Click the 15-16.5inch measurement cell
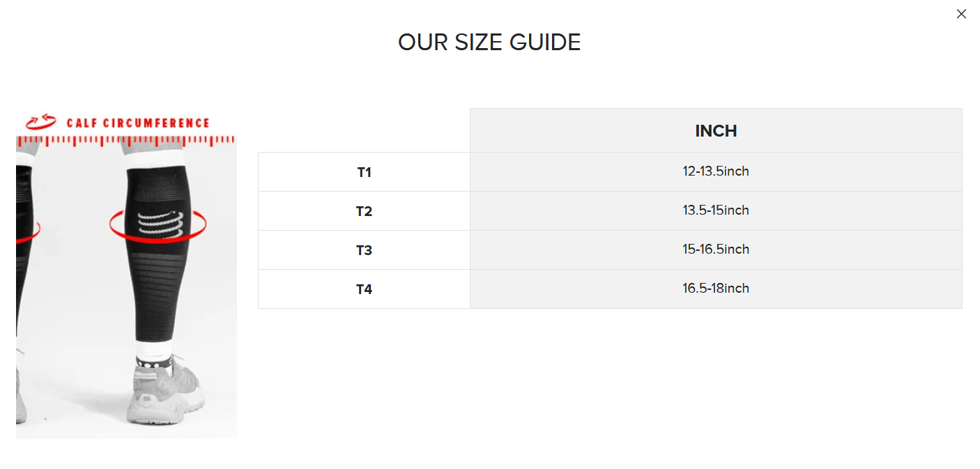Viewport: 980px width, 469px height. tap(716, 249)
